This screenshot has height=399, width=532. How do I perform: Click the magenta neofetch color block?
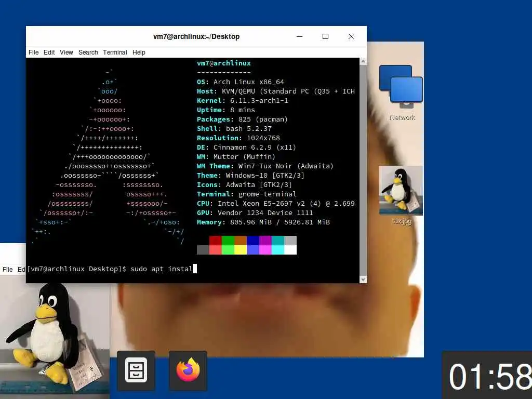coord(265,241)
